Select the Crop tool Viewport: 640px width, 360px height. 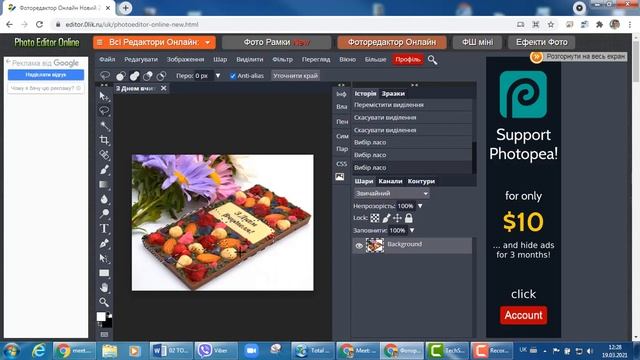104,140
